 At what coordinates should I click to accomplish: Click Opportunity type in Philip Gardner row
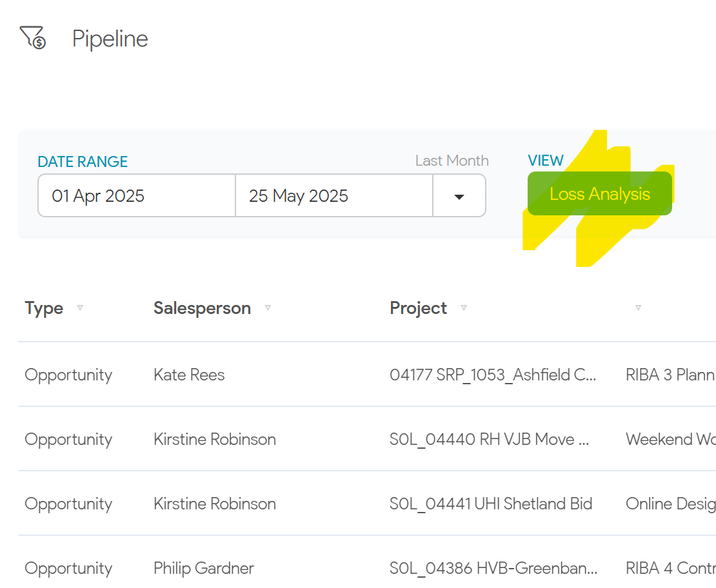click(x=68, y=569)
